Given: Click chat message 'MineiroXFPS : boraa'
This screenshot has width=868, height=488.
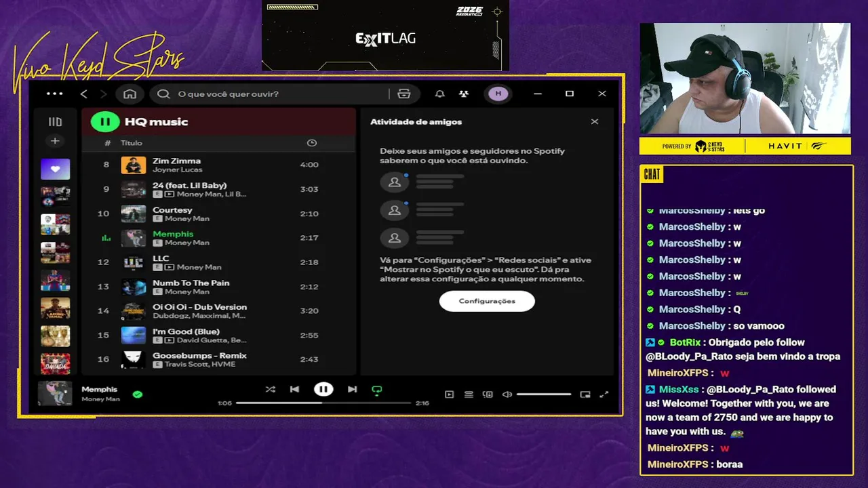Looking at the screenshot, I should tap(695, 464).
